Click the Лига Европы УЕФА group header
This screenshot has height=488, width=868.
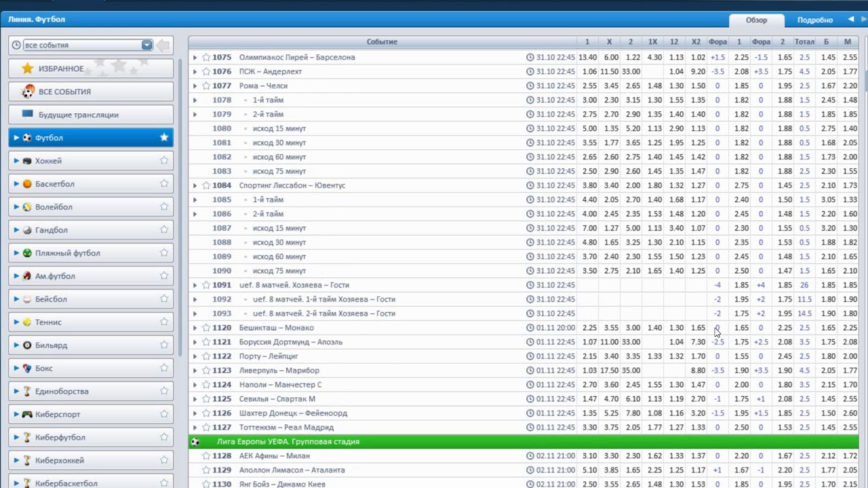(x=524, y=441)
